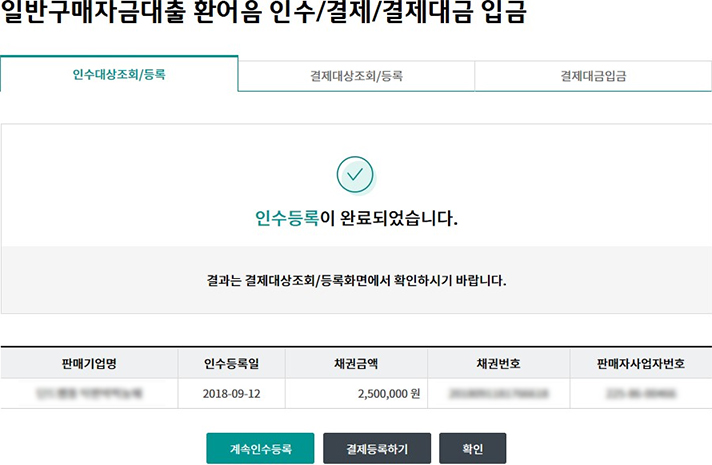Click the blurred seller company name cell
Image resolution: width=712 pixels, height=465 pixels.
point(89,393)
